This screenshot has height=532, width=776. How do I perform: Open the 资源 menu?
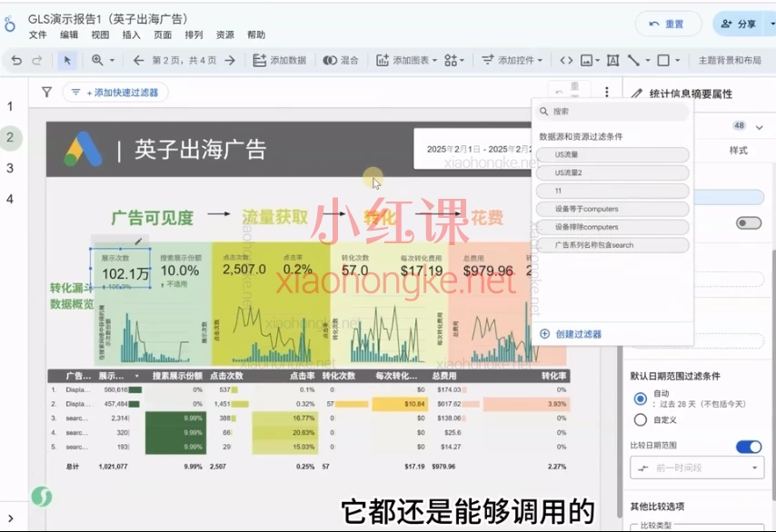pyautogui.click(x=224, y=34)
